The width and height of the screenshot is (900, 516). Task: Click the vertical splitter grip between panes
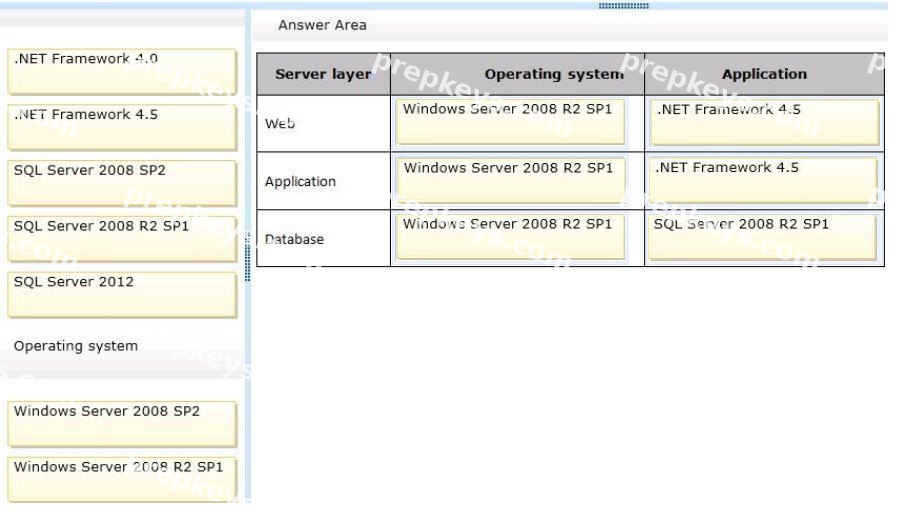pyautogui.click(x=247, y=257)
